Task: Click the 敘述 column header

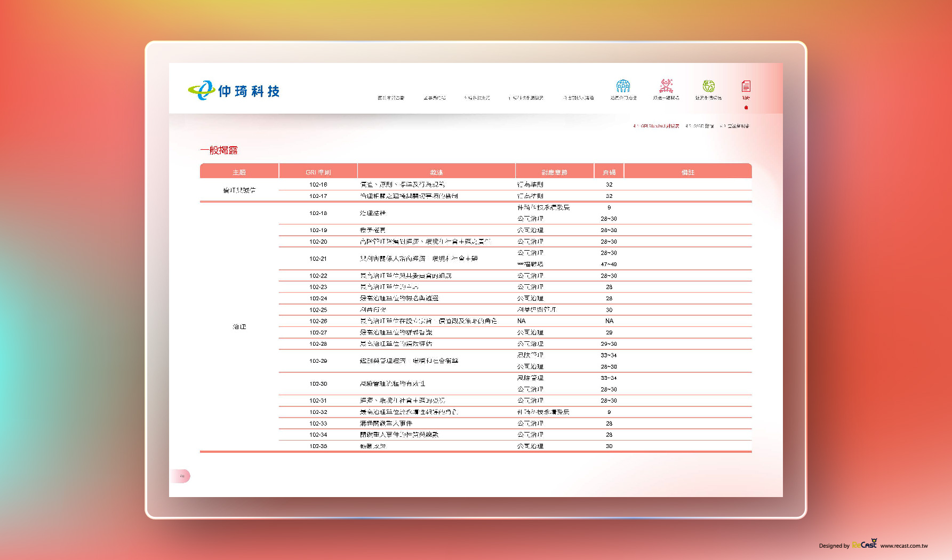Action: point(436,172)
